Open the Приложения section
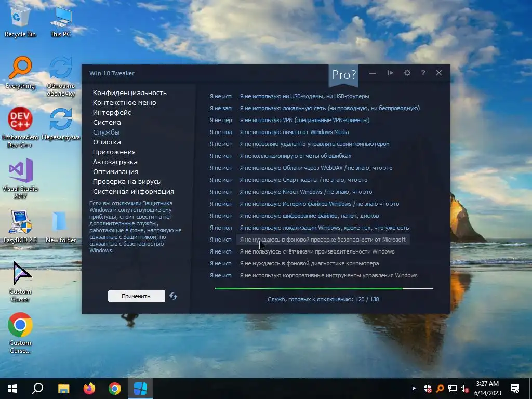 pos(114,152)
